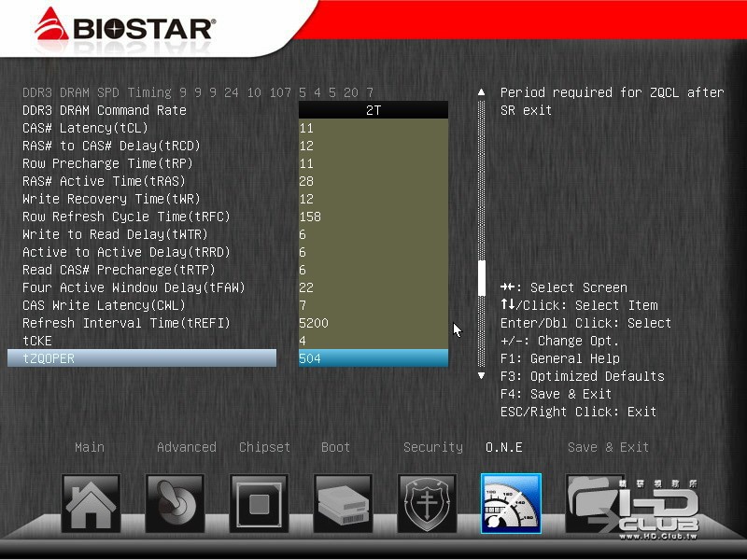747x560 pixels.
Task: Select Refresh Interval Time(tREFI) label
Action: coord(126,323)
